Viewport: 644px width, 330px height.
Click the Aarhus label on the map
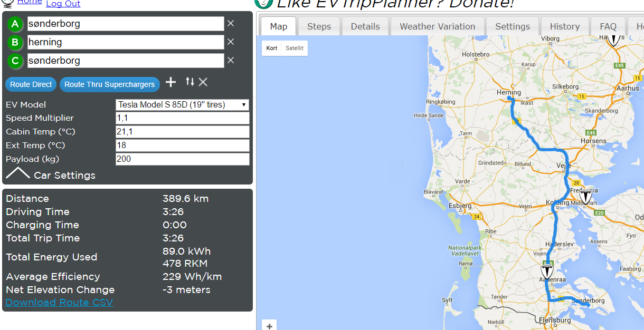coord(628,89)
